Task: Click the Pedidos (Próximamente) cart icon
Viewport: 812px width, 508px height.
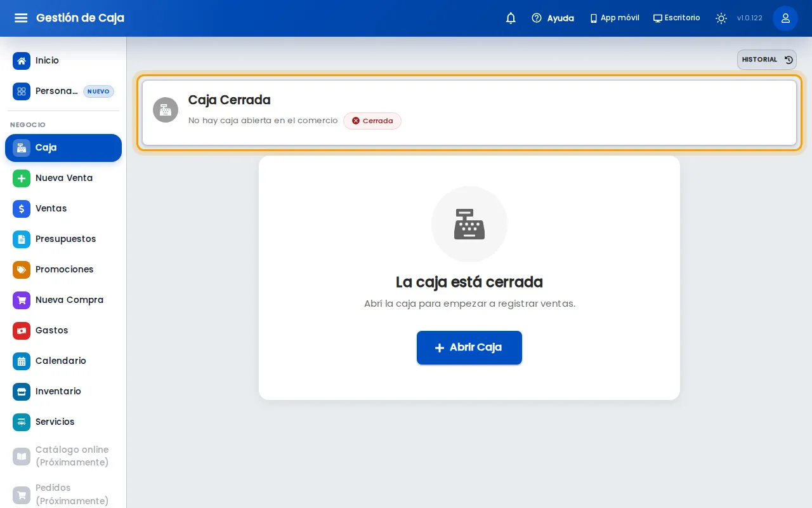Action: pos(22,494)
